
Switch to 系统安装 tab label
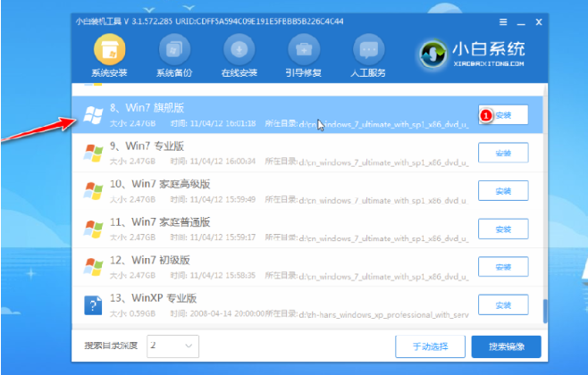[x=109, y=72]
